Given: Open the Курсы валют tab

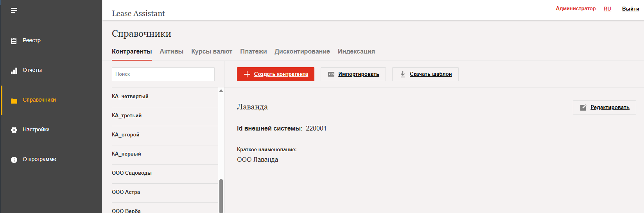Looking at the screenshot, I should click(x=212, y=52).
